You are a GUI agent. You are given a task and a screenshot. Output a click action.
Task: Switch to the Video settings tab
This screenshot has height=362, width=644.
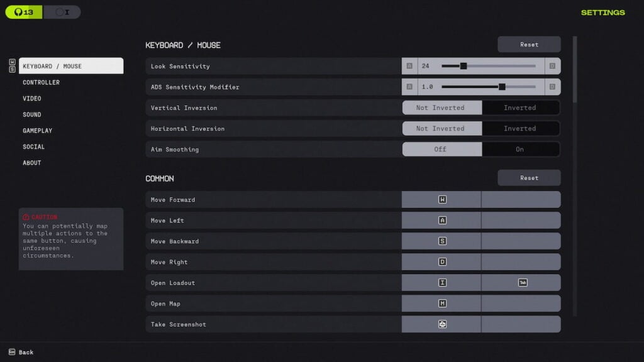tap(32, 99)
